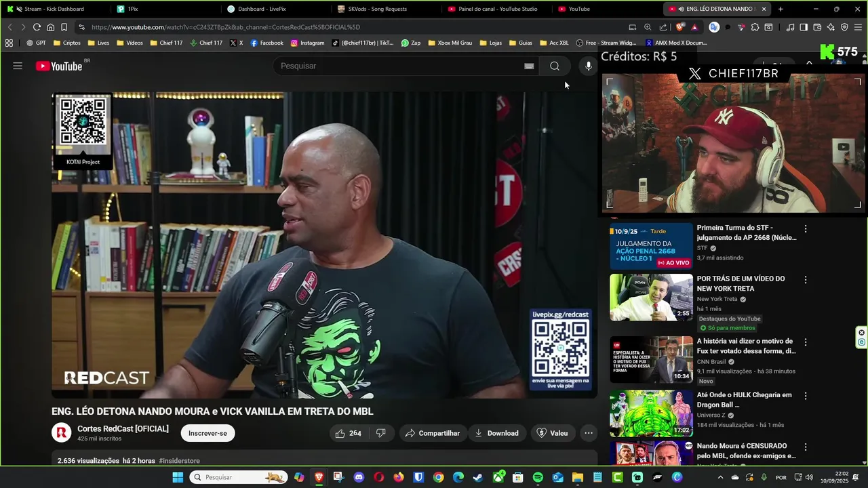Dislike the video with thumbs down
The image size is (868, 488).
tap(381, 433)
